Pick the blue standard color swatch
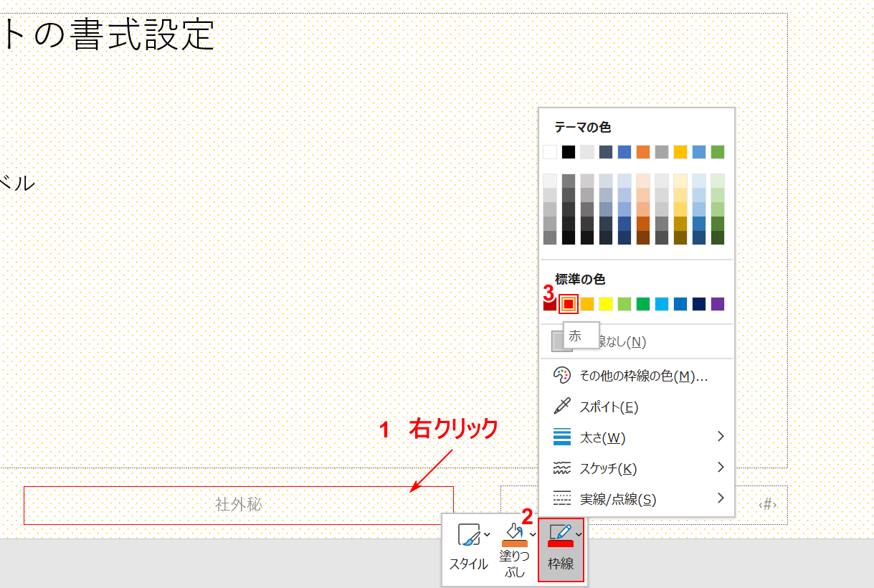This screenshot has height=588, width=874. [x=680, y=304]
